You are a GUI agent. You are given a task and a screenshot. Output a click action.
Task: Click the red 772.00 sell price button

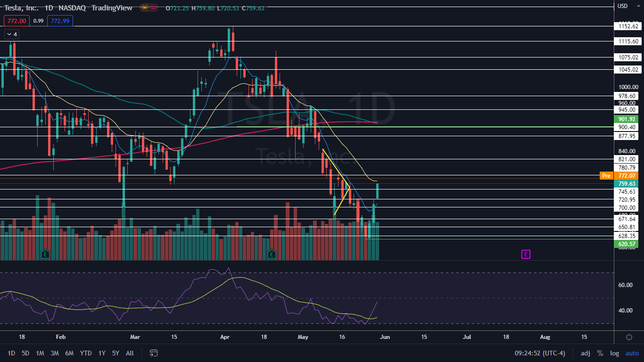17,21
